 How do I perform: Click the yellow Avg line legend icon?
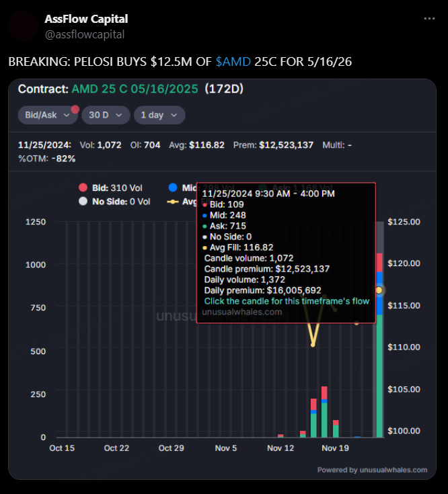click(x=173, y=201)
